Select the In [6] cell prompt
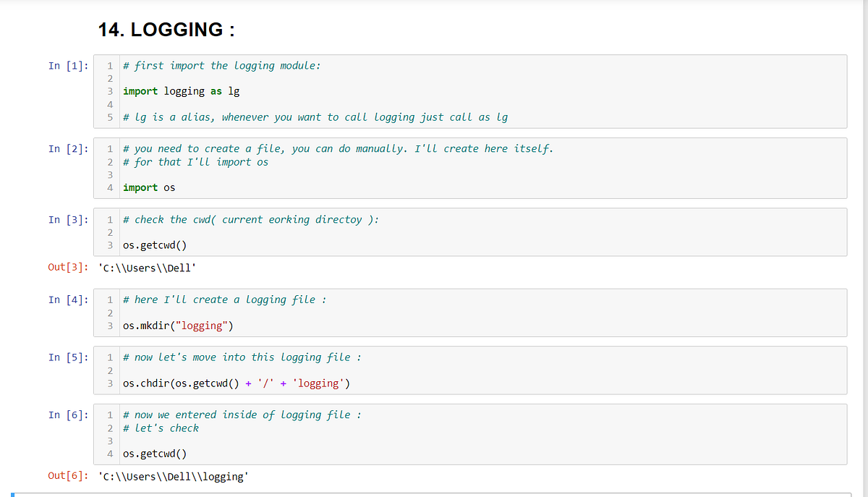This screenshot has height=497, width=868. [x=69, y=415]
